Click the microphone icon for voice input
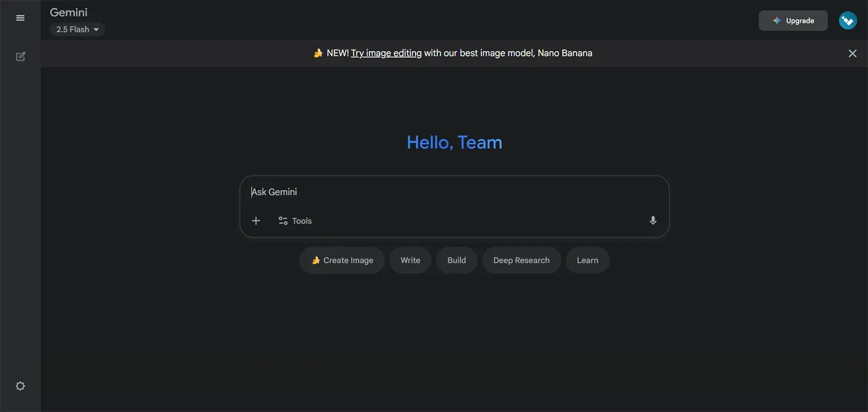Viewport: 868px width, 412px height. (x=652, y=221)
